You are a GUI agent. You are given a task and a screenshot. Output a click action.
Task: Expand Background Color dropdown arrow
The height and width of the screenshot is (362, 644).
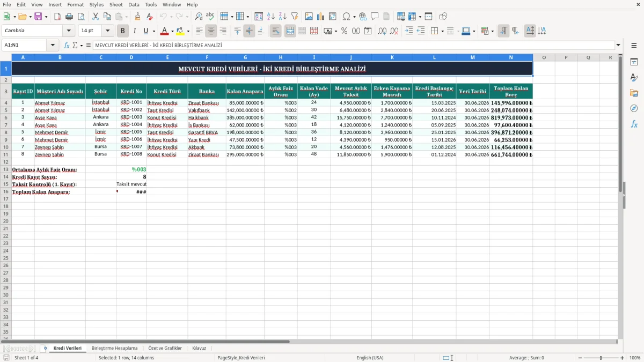click(x=188, y=32)
